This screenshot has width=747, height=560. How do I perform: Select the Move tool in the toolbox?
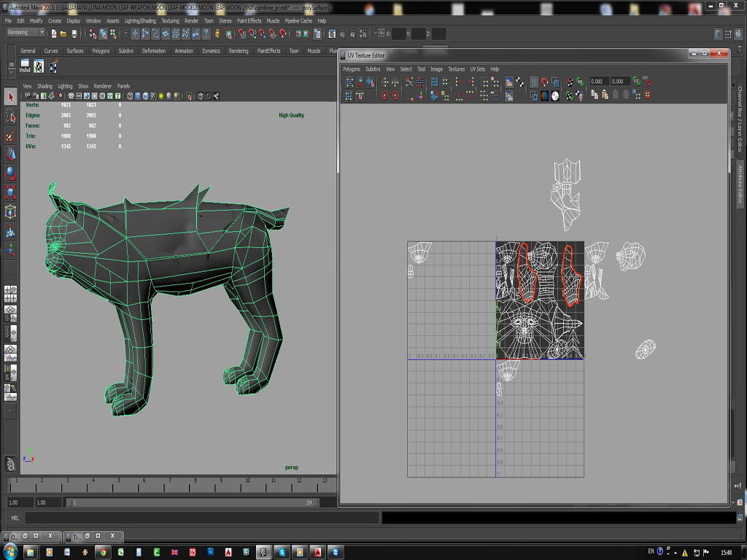[x=9, y=153]
